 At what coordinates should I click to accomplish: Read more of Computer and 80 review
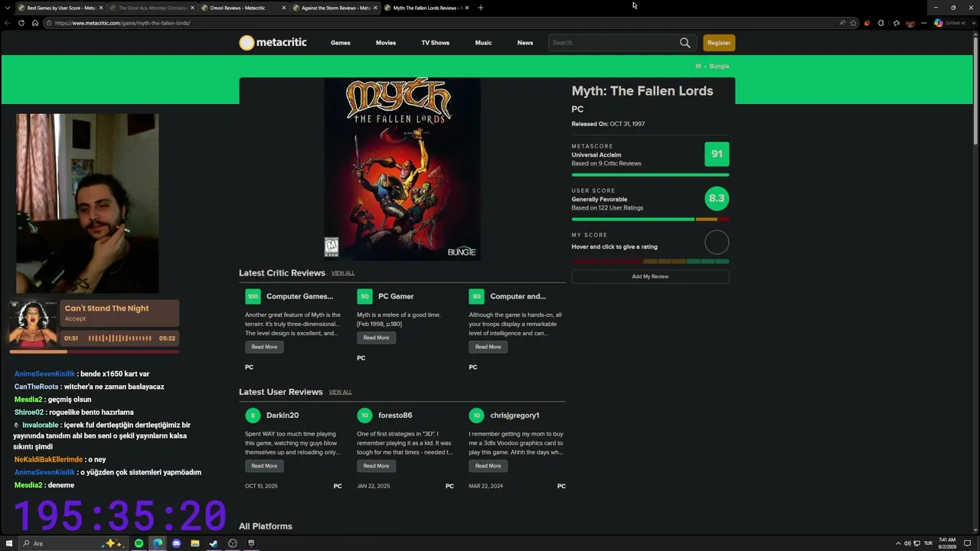[488, 347]
